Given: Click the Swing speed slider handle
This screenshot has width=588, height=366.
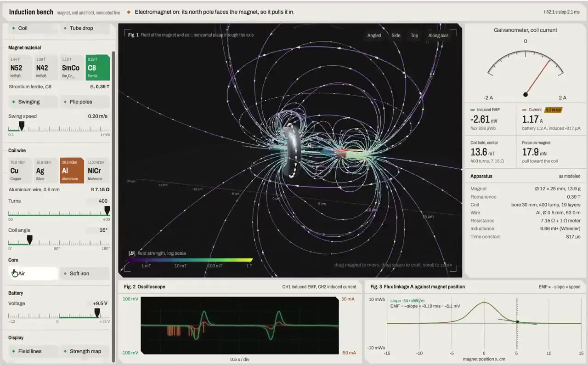Looking at the screenshot, I should point(21,126).
